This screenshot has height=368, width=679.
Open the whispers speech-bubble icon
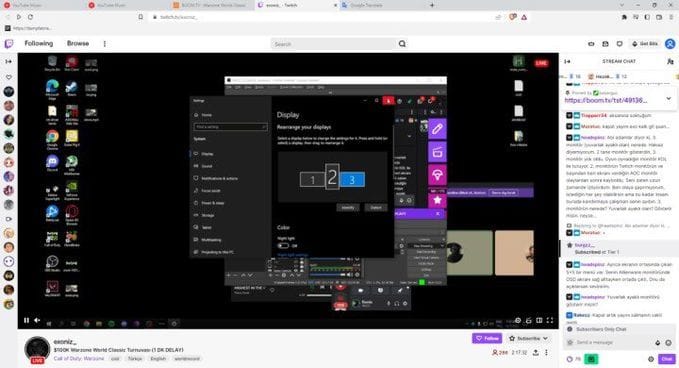[620, 44]
